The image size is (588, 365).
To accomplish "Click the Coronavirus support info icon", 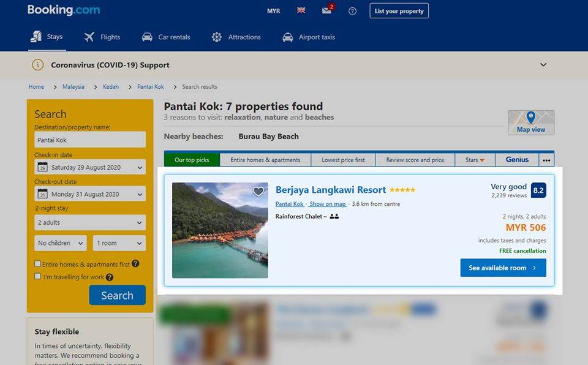I will (37, 65).
